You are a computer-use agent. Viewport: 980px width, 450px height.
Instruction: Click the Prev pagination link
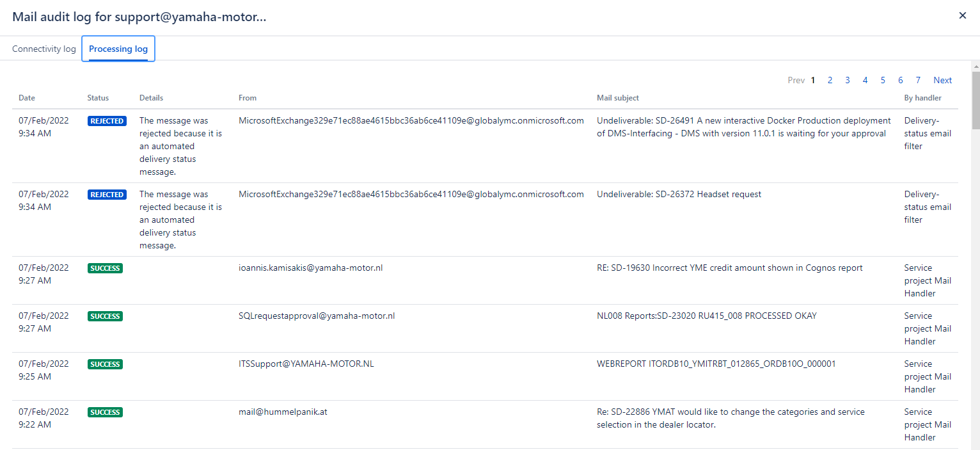point(796,80)
